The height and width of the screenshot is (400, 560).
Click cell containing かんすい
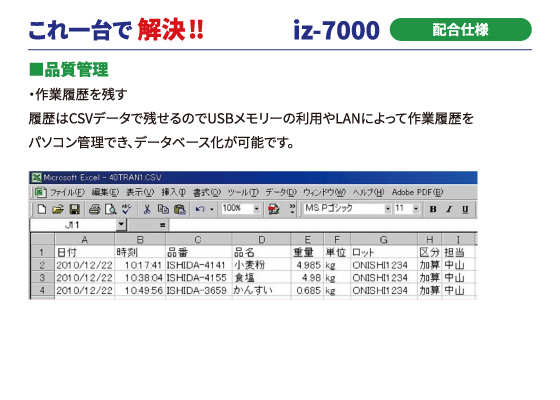pos(261,290)
